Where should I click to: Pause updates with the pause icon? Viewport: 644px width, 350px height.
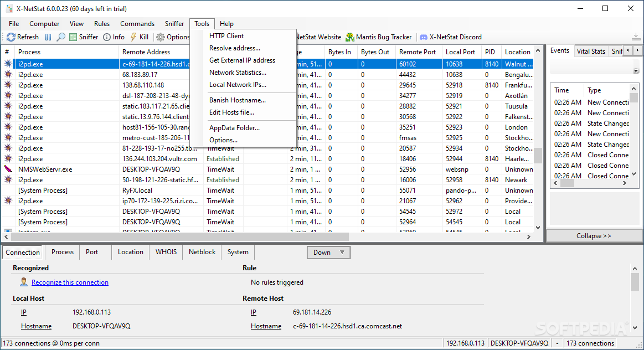pyautogui.click(x=48, y=37)
